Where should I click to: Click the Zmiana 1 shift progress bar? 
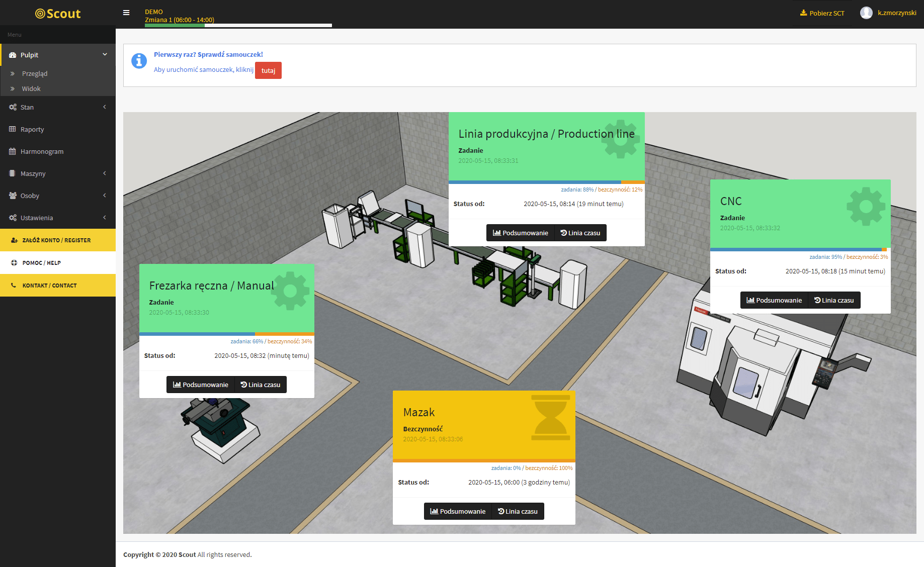tap(238, 25)
